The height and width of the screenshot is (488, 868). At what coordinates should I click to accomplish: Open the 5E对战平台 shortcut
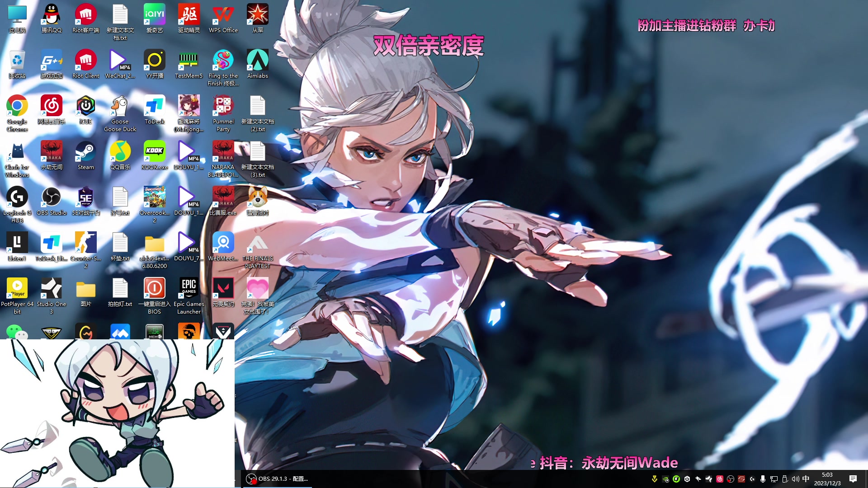point(86,201)
